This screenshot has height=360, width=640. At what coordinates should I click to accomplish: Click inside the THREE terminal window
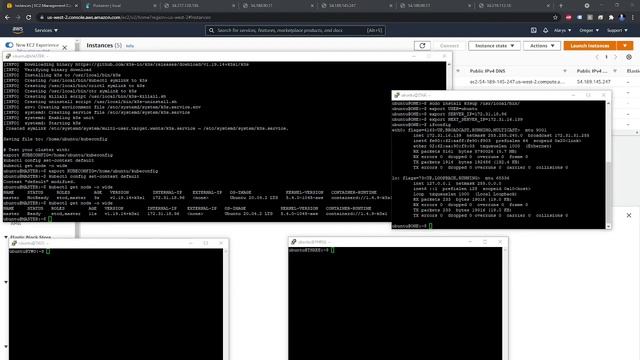(x=395, y=303)
